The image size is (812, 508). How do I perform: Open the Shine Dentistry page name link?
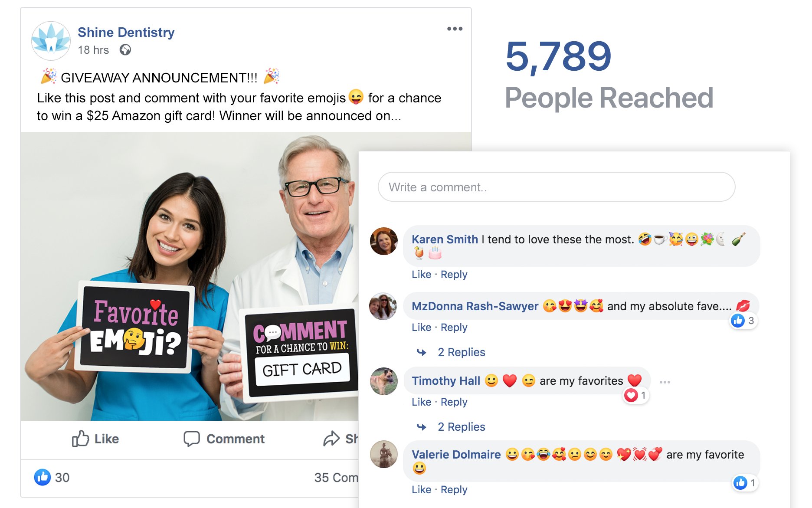pos(126,32)
